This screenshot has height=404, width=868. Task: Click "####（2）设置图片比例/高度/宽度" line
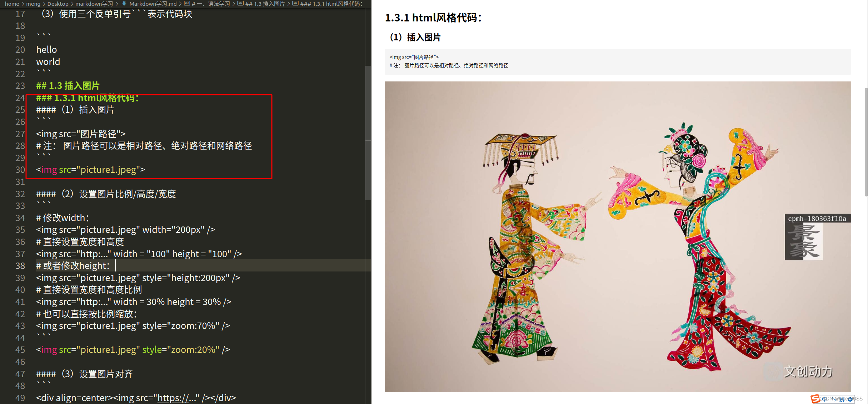pyautogui.click(x=106, y=194)
